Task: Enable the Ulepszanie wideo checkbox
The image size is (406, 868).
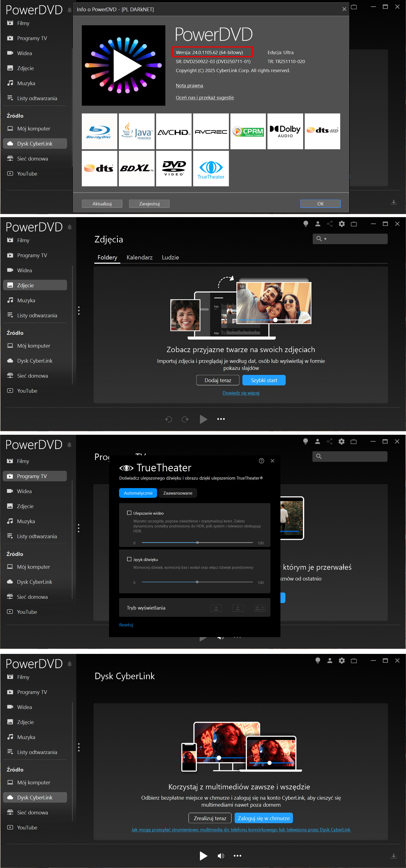Action: tap(129, 513)
